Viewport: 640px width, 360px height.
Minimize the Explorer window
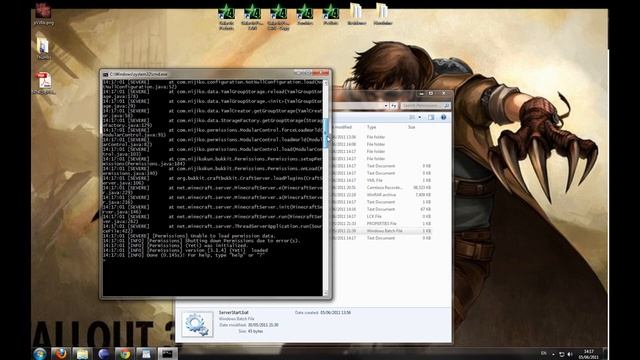pos(422,93)
